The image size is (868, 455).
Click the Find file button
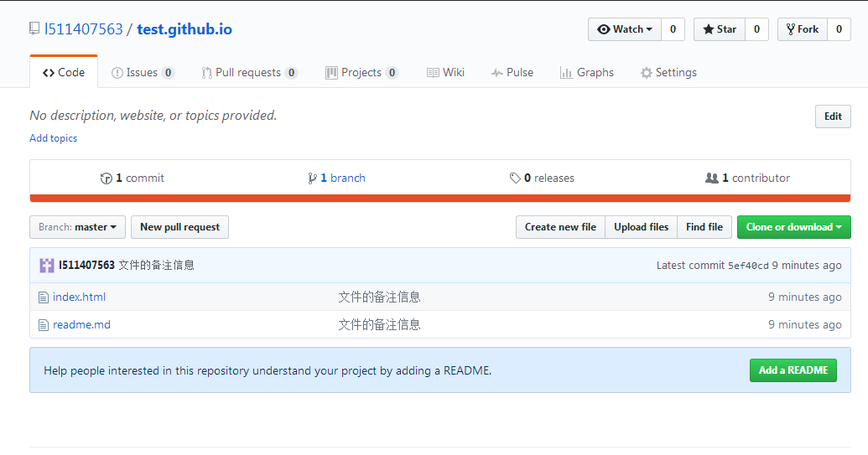point(704,227)
